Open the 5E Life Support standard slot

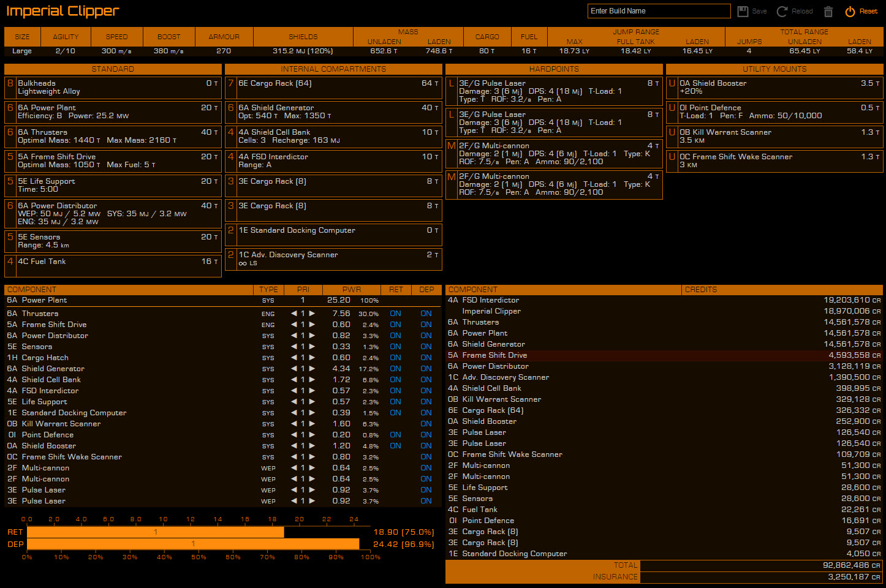[113, 186]
